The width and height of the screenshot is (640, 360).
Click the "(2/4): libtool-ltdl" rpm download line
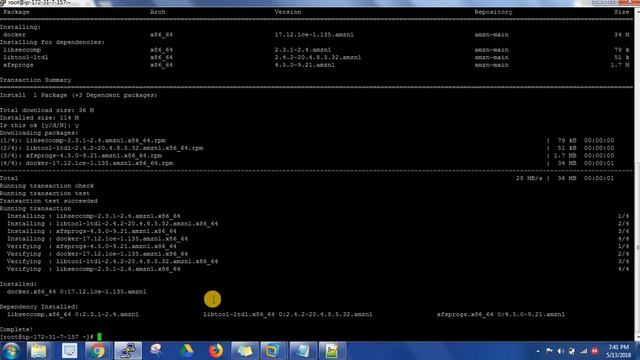point(102,148)
